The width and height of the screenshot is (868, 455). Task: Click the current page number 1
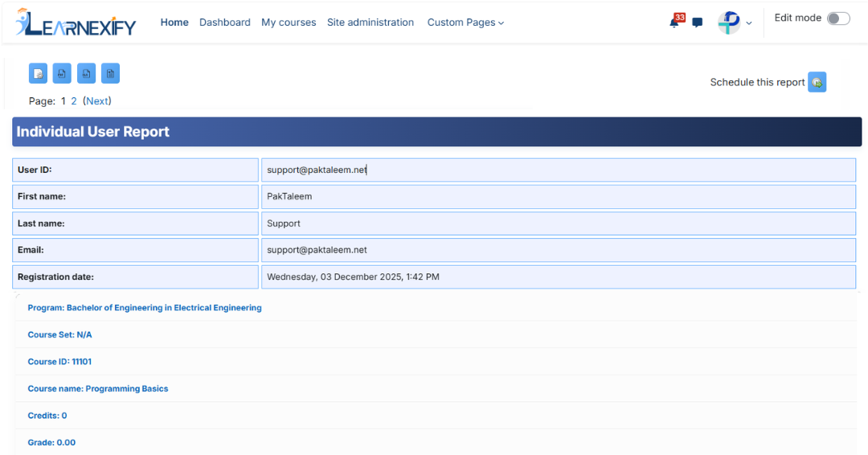coord(63,100)
